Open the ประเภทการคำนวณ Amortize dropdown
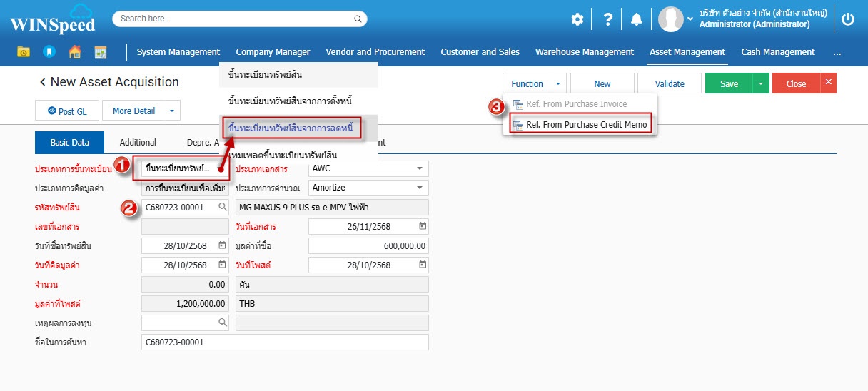This screenshot has width=868, height=391. pos(419,188)
